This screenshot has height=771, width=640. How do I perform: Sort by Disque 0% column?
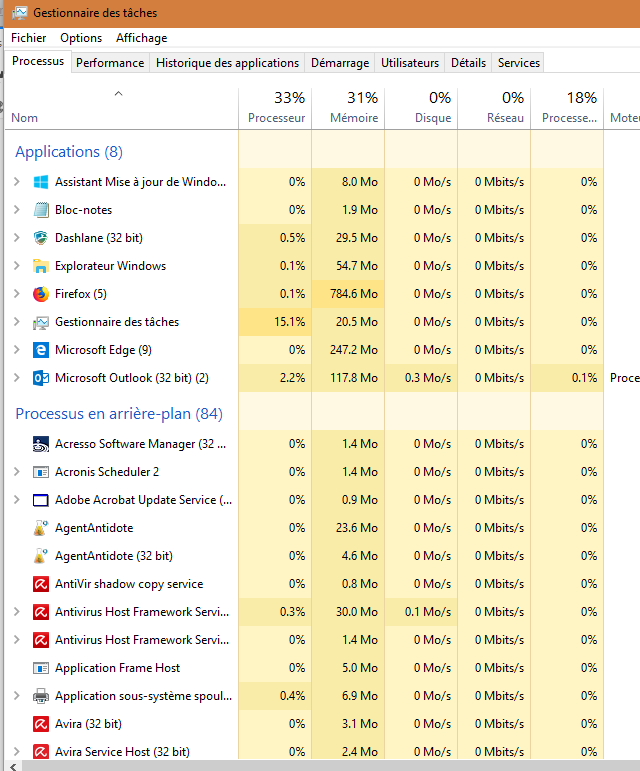click(421, 109)
